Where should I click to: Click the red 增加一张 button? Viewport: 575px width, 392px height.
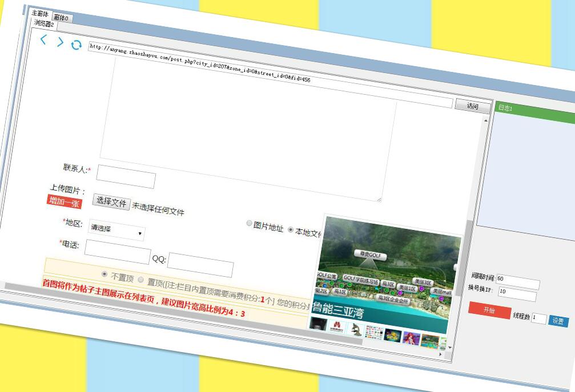65,201
